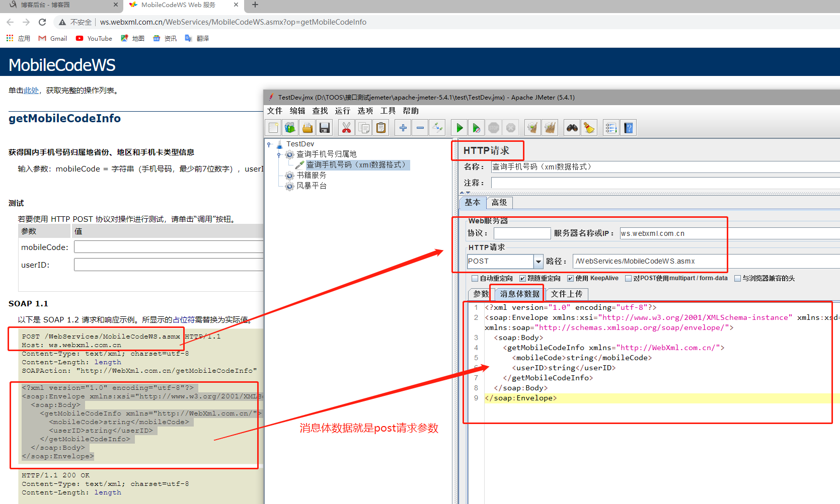The width and height of the screenshot is (840, 504).
Task: Open the HTTP method POST dropdown arrow
Action: coord(538,262)
